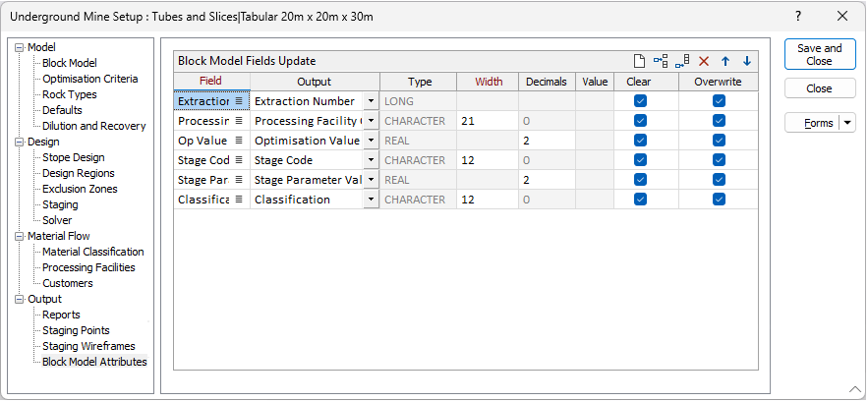Uncheck Clear for Optimisation Value row
Screen dimensions: 868x402
coord(641,141)
